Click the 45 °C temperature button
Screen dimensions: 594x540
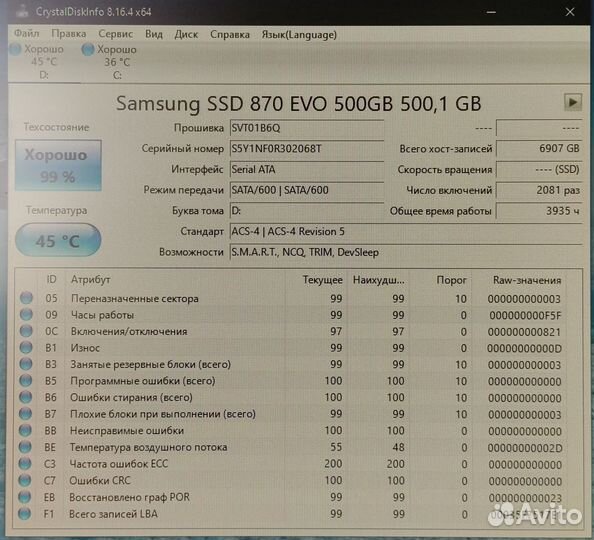coord(58,240)
